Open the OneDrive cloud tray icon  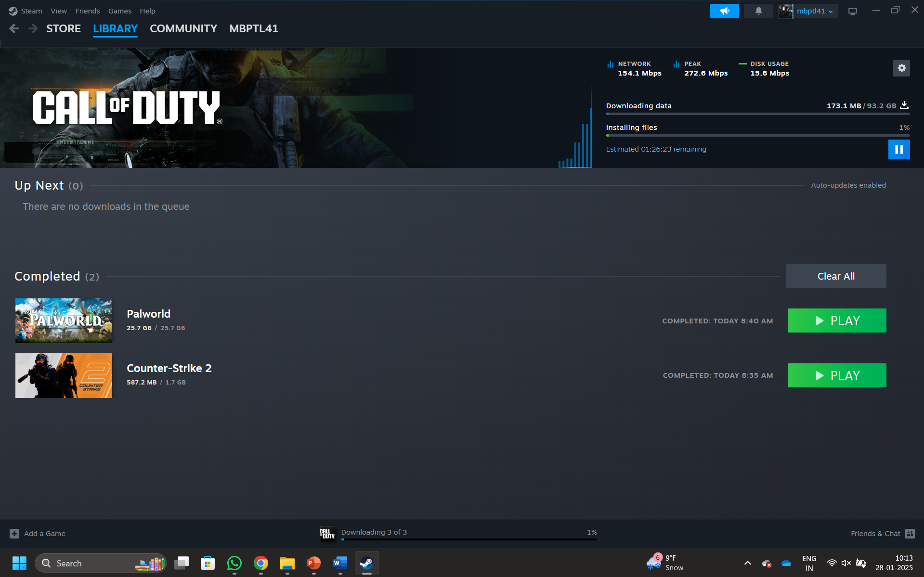[786, 563]
